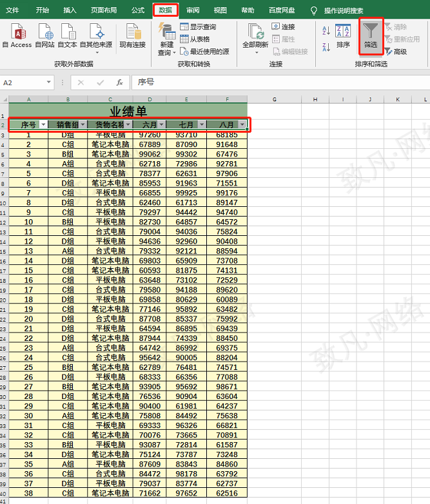This screenshot has width=430, height=504.
Task: Switch to Home (开始) tab
Action: [x=42, y=10]
